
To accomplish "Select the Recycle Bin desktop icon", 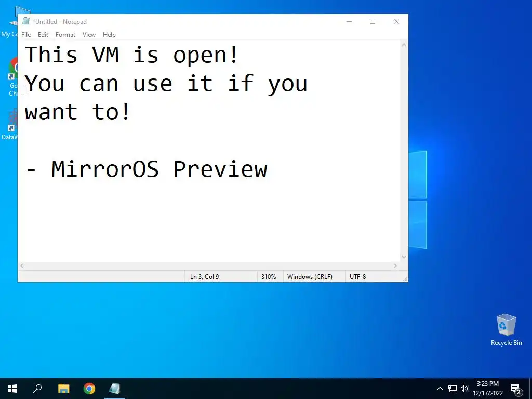I will pyautogui.click(x=506, y=330).
